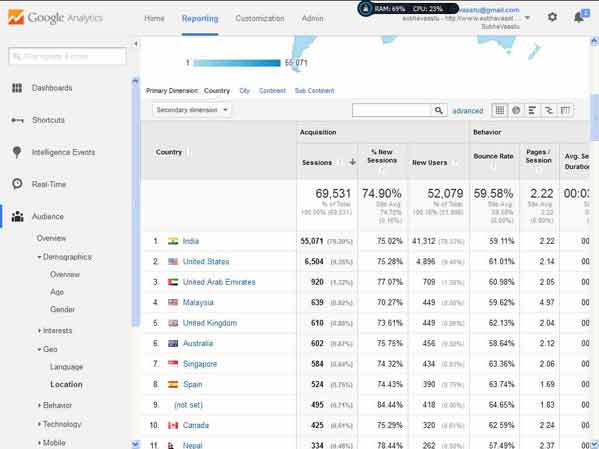Set primary dimension to City
The width and height of the screenshot is (599, 449).
244,91
